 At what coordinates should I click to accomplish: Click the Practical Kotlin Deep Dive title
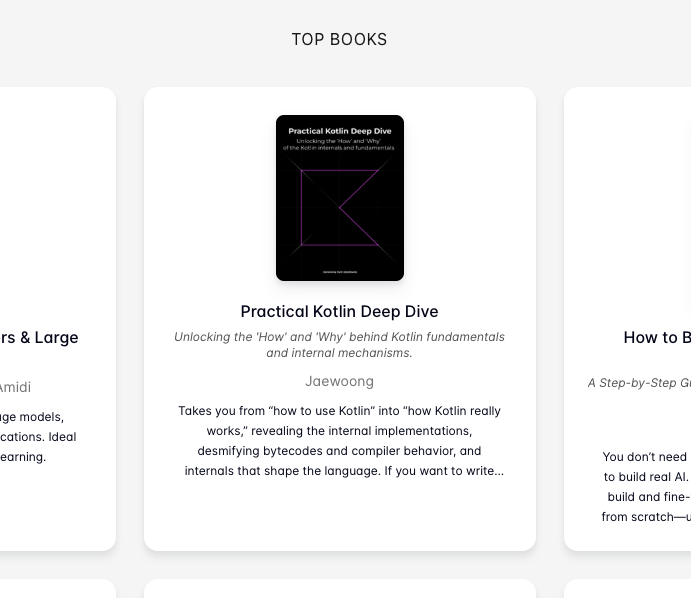339,312
